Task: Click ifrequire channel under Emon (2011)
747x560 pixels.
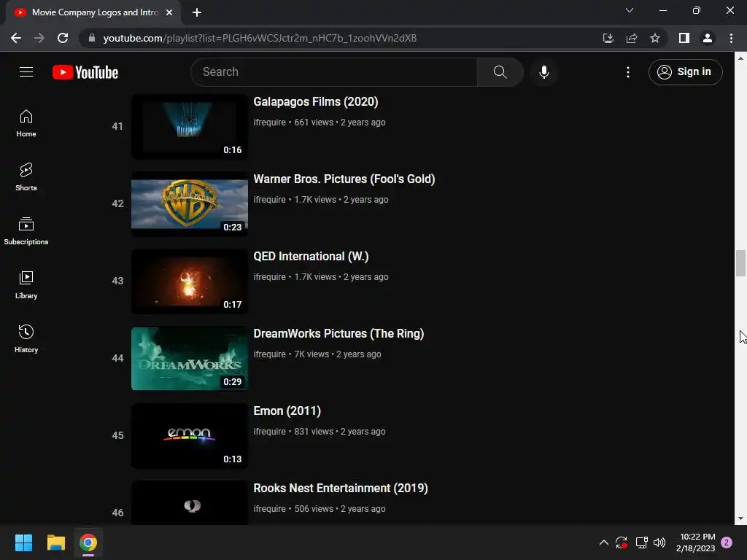Action: click(x=269, y=432)
